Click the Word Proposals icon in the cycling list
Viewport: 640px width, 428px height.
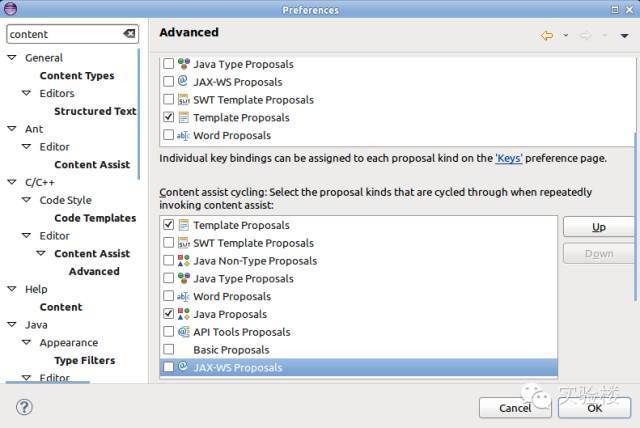pos(184,296)
